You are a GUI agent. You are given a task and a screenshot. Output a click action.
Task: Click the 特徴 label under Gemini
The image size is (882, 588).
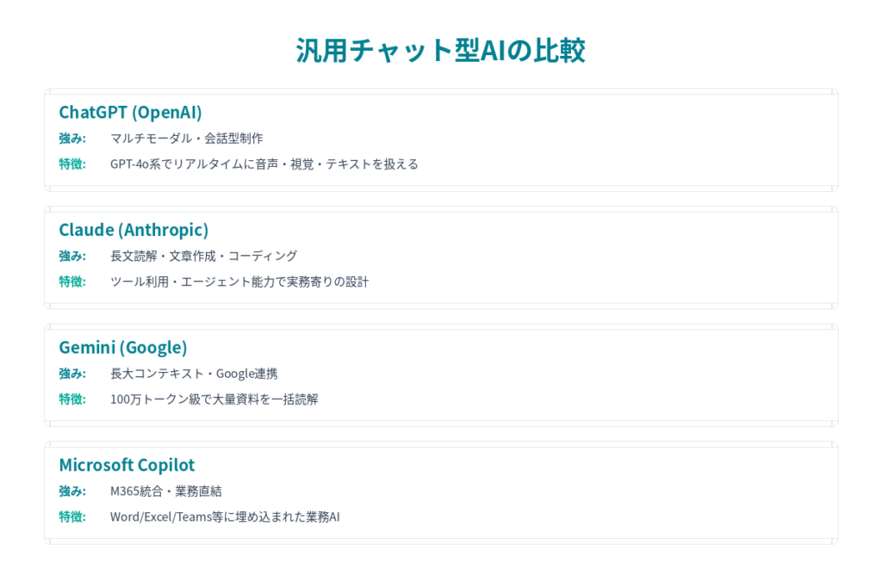pyautogui.click(x=72, y=399)
